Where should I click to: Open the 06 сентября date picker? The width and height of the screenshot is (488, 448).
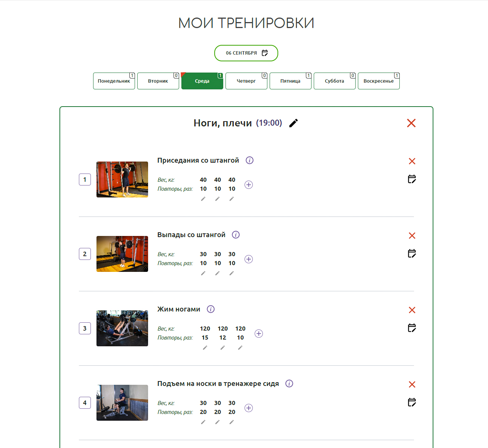[246, 53]
